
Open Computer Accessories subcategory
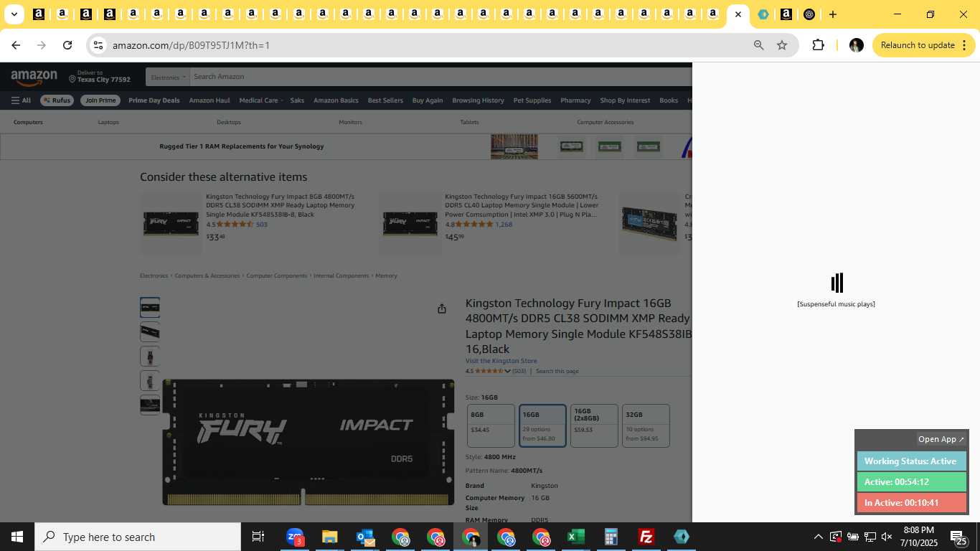(605, 122)
